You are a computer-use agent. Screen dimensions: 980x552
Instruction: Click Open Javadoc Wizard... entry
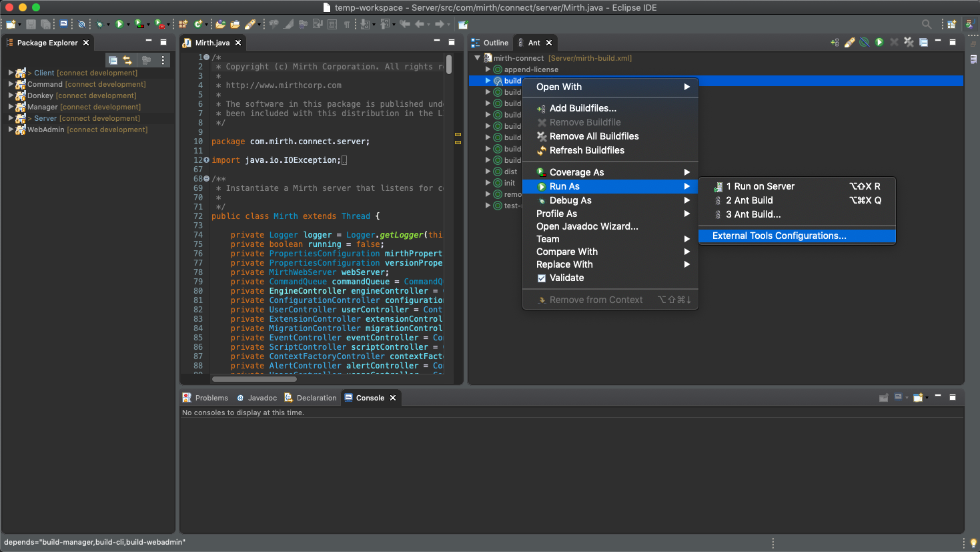(610, 226)
